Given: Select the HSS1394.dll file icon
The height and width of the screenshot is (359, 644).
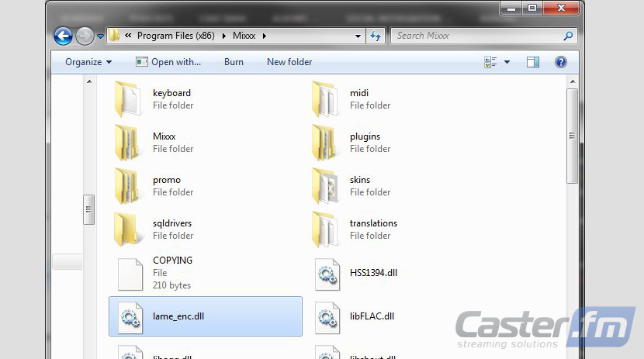Looking at the screenshot, I should 327,274.
